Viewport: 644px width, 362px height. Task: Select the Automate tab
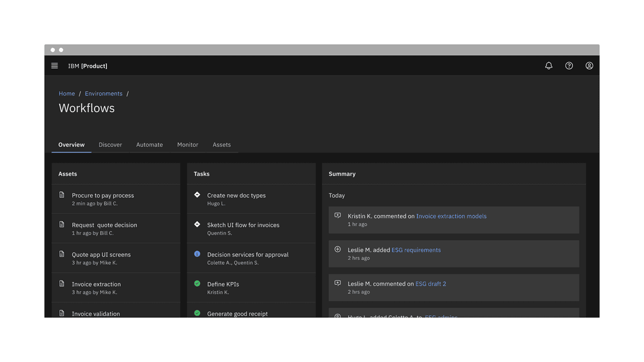tap(149, 145)
